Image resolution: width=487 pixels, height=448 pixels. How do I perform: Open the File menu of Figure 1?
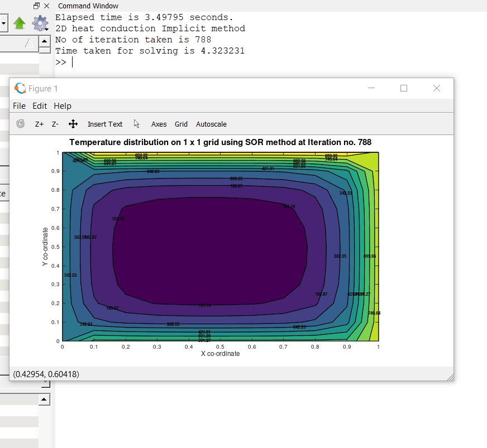pos(19,106)
